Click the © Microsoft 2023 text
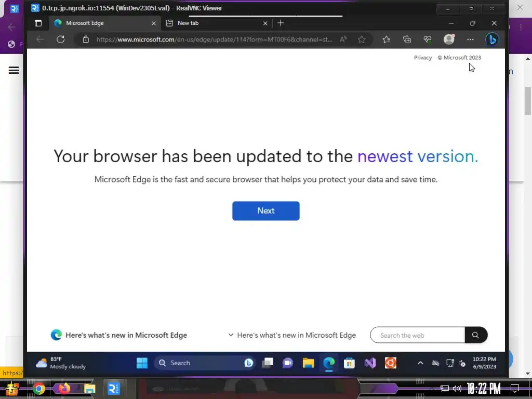The width and height of the screenshot is (532, 399). coord(459,58)
